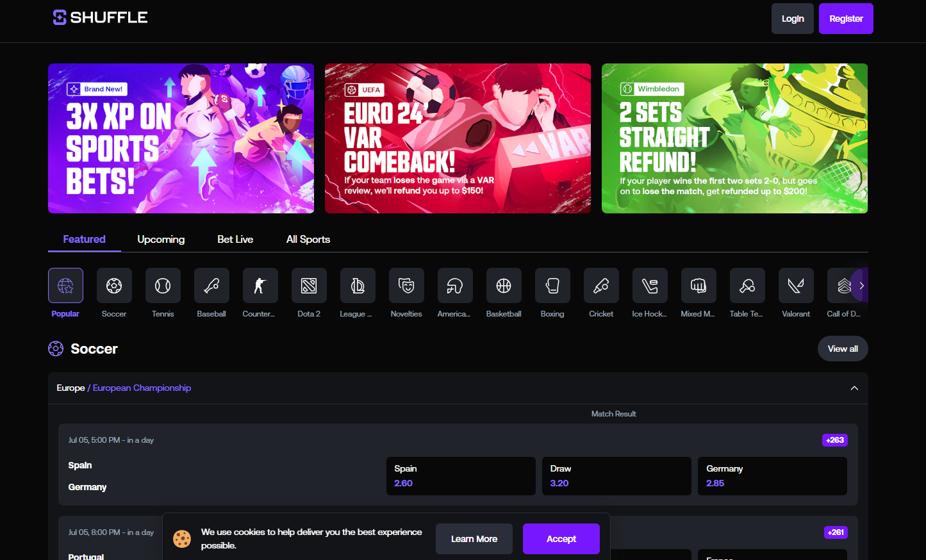Switch to the Featured tab
The height and width of the screenshot is (560, 926).
(x=84, y=239)
